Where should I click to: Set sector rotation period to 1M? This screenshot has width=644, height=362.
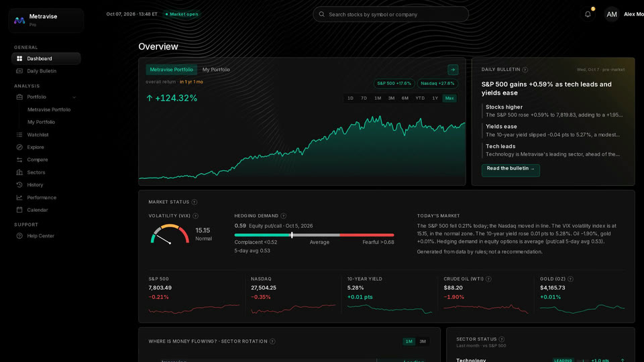coord(409,341)
